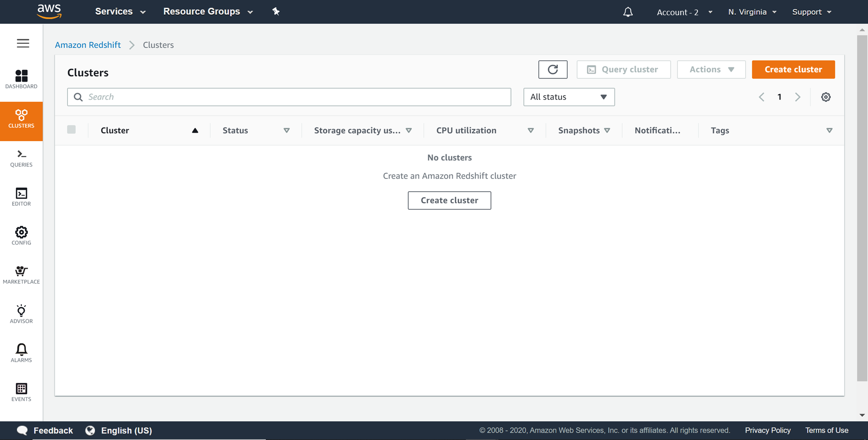
Task: Open the query Editor from sidebar
Action: click(21, 197)
